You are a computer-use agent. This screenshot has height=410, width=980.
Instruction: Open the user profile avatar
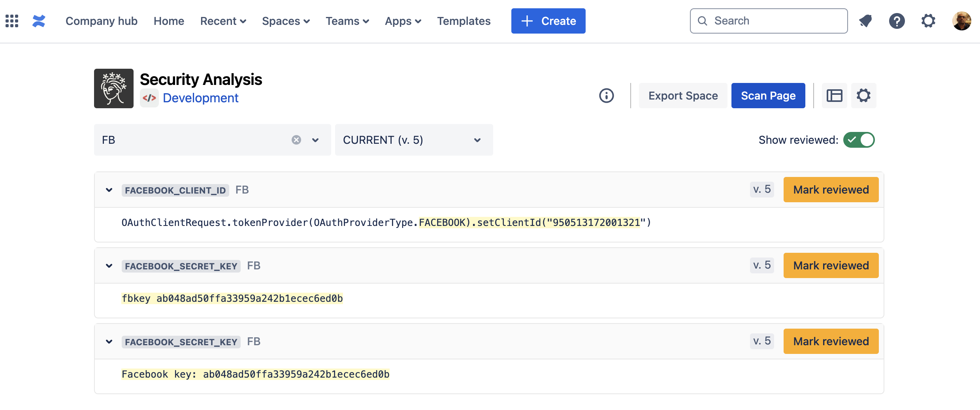click(x=962, y=21)
